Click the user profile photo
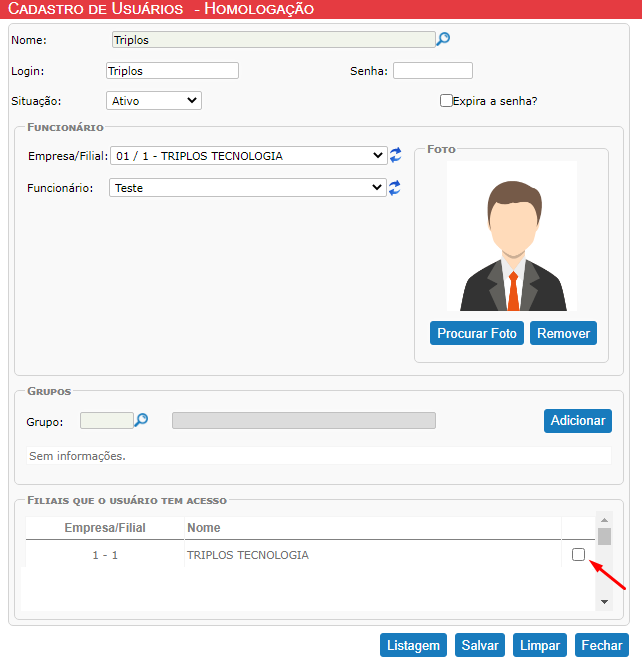Screen dimensions: 642x670 tap(512, 236)
